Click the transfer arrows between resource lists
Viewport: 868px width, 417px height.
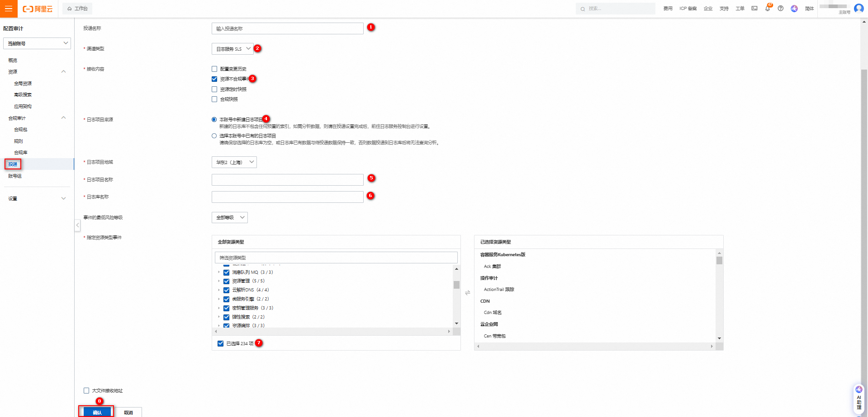pos(467,293)
